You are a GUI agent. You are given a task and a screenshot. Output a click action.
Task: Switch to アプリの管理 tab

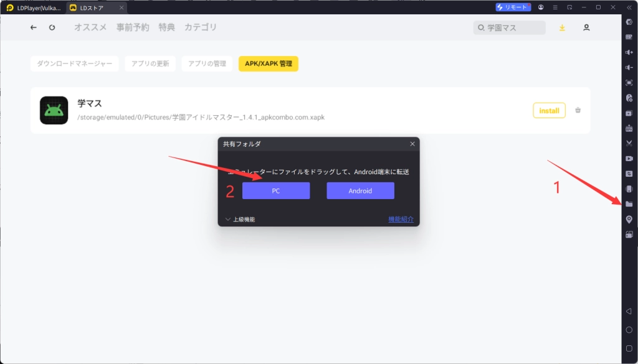click(x=207, y=64)
